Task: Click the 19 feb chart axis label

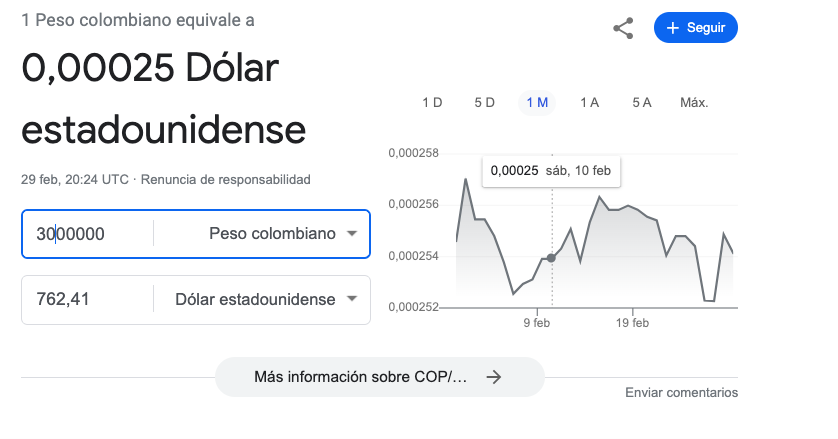Action: pyautogui.click(x=632, y=323)
